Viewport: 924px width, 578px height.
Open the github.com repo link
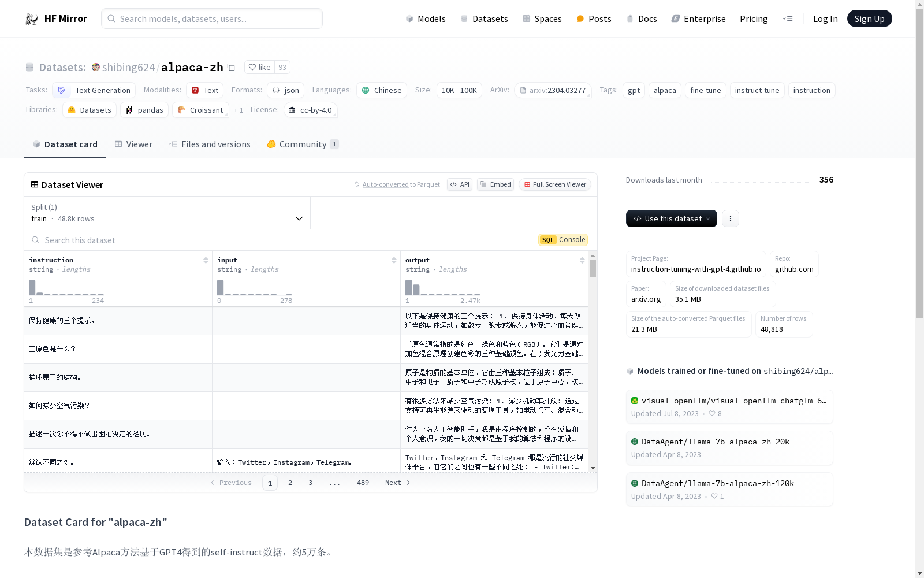click(794, 264)
